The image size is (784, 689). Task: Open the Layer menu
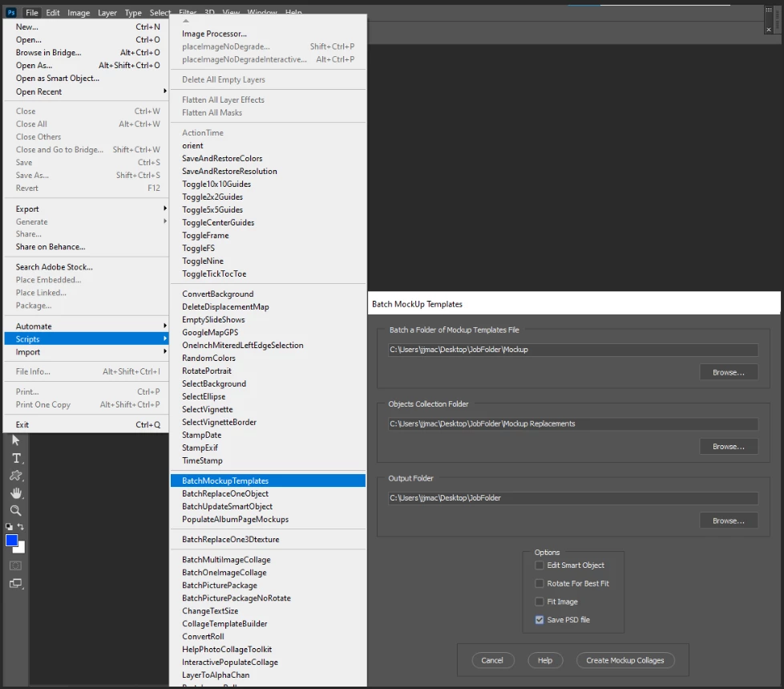coord(107,13)
